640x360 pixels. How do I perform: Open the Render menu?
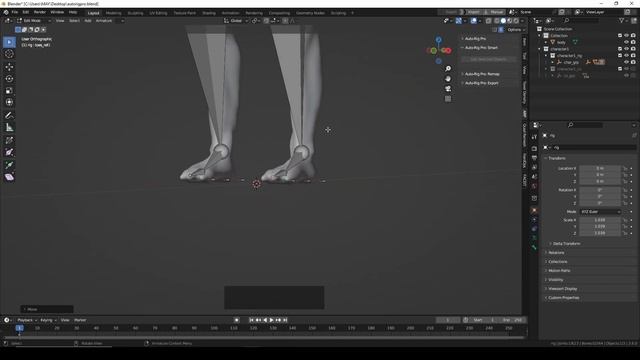click(40, 12)
